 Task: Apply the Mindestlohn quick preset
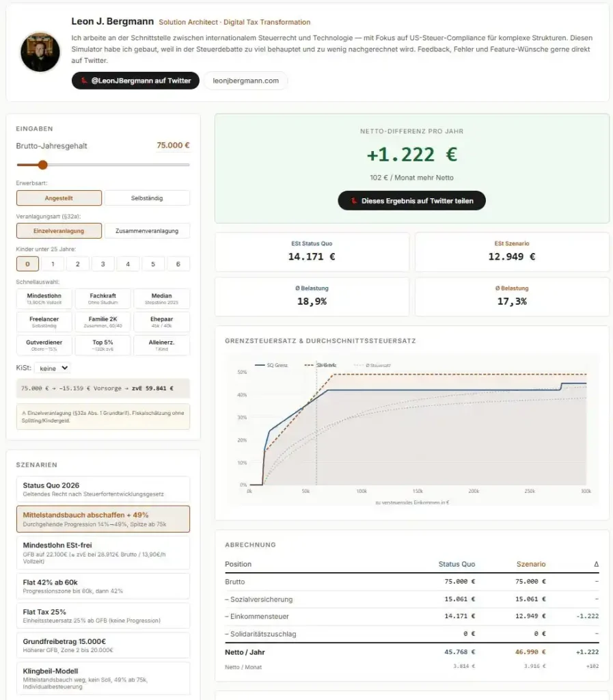(44, 298)
